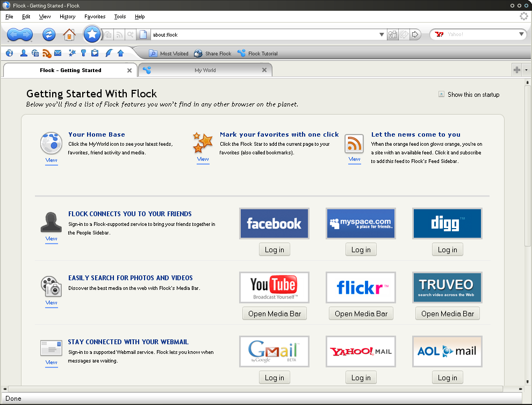Open the Help menu
Screen dimensions: 532x405
[x=139, y=16]
